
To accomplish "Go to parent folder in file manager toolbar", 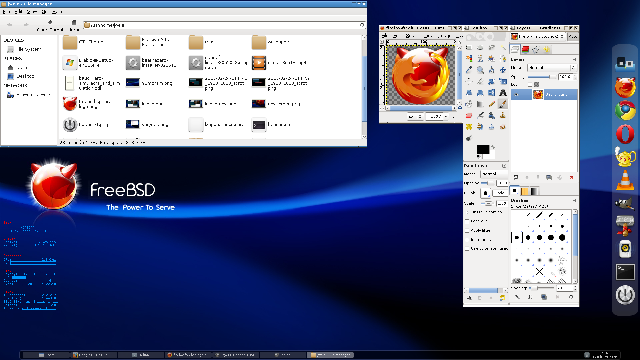I will click(x=50, y=24).
